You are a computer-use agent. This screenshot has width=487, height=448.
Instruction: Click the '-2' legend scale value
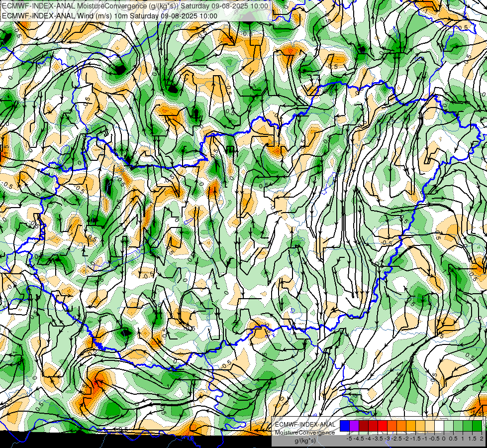click(x=406, y=439)
